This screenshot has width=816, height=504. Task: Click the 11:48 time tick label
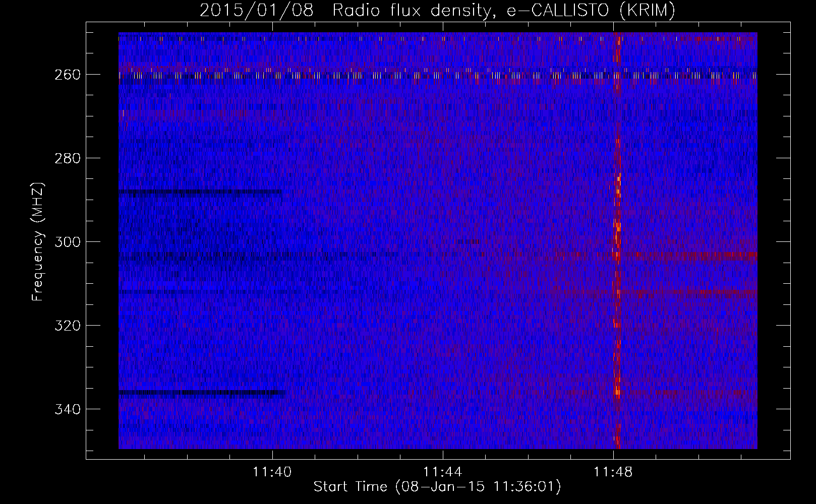tap(613, 472)
